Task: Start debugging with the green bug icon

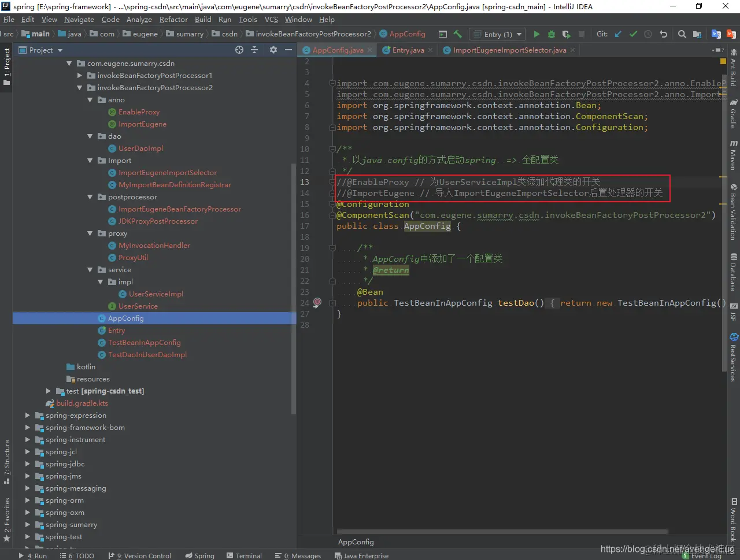Action: [x=551, y=34]
